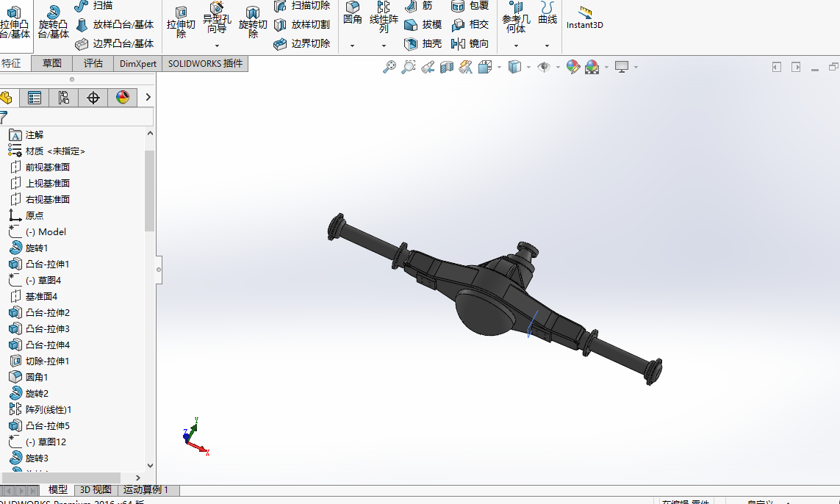
Task: Open Reference Geometry (参考几何体)
Action: pyautogui.click(x=516, y=17)
